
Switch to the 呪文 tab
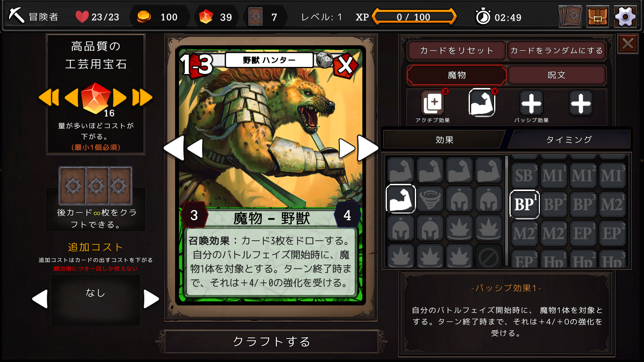pos(556,75)
